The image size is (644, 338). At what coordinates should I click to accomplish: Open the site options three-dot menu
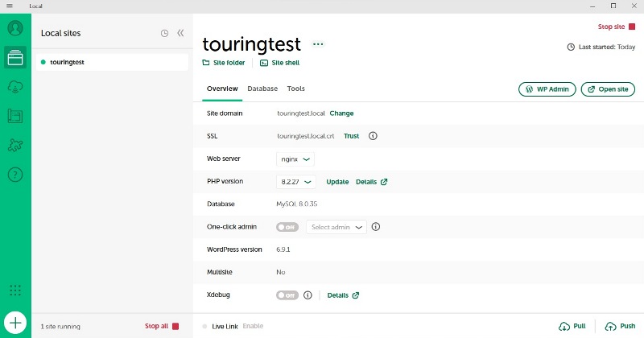coord(318,44)
